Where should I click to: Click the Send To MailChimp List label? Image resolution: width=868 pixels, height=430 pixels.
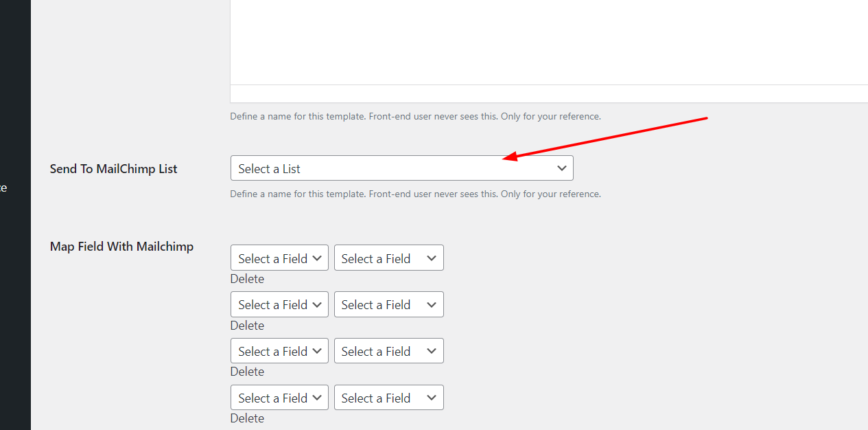[x=113, y=169]
